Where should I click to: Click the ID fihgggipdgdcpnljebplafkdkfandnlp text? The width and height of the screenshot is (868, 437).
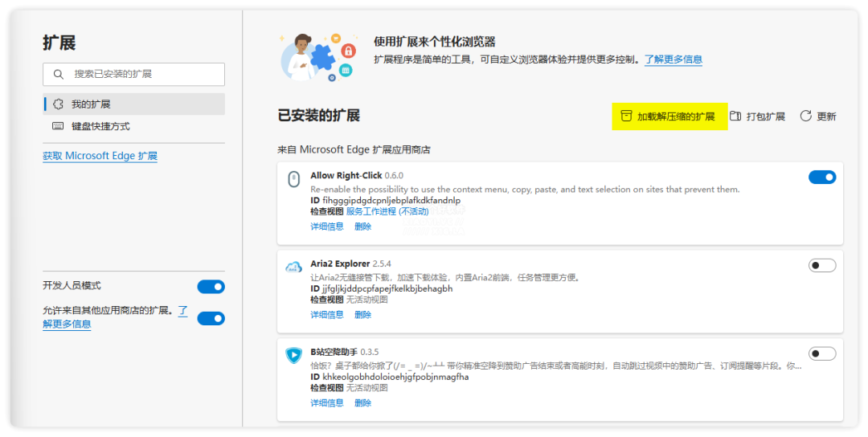[385, 200]
